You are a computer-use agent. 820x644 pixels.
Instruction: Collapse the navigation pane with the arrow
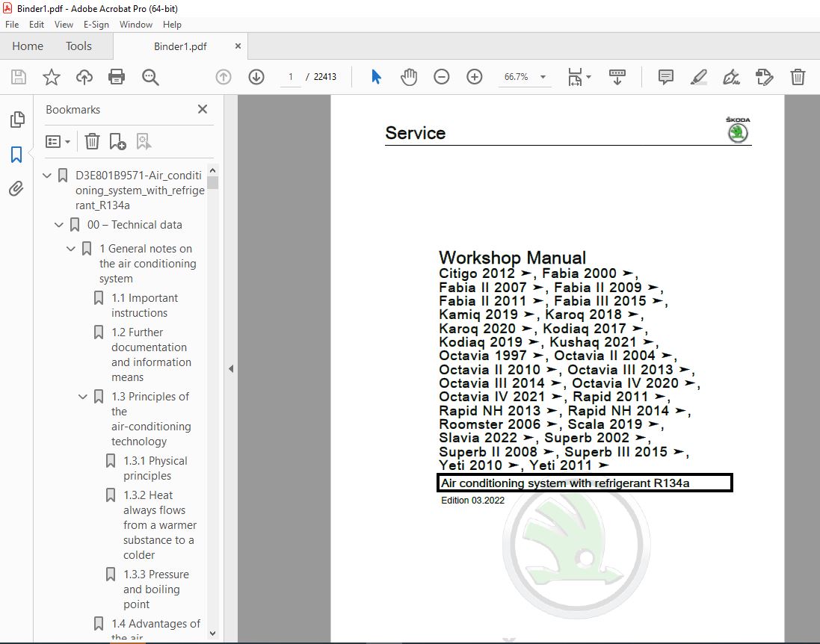tap(231, 368)
